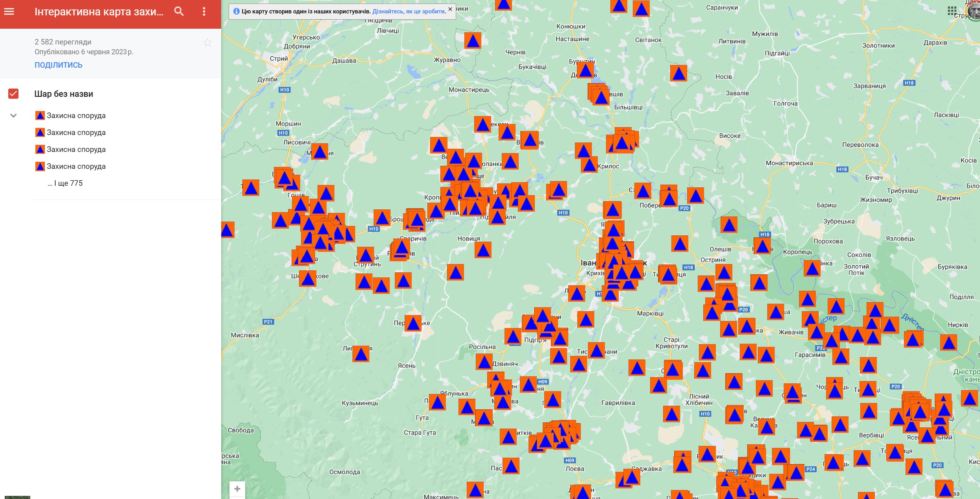This screenshot has height=499, width=980.
Task: Star this map using the star icon
Action: click(x=207, y=43)
